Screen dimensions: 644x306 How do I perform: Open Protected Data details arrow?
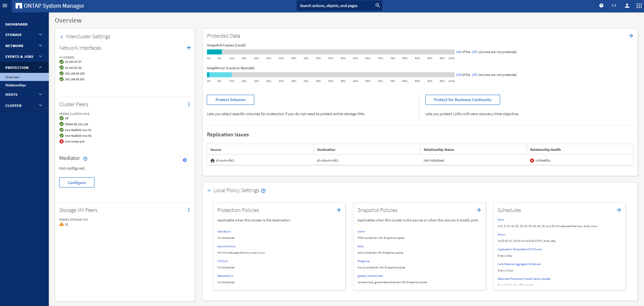(x=631, y=36)
